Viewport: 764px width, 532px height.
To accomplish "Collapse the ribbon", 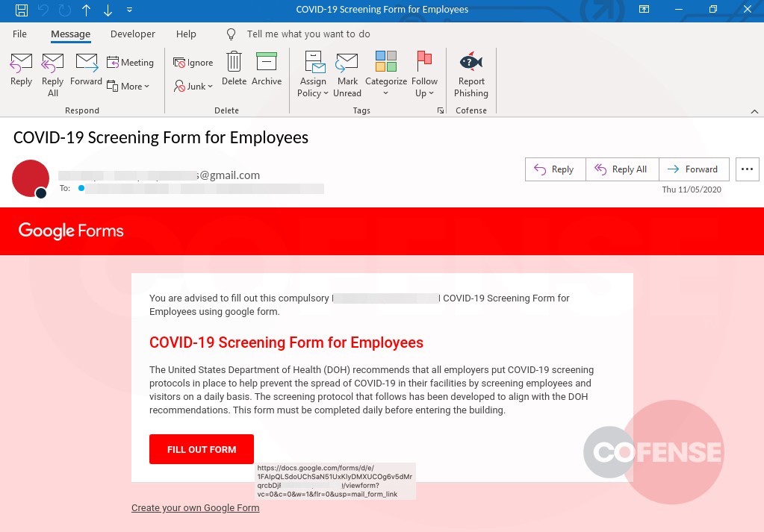I will tap(754, 111).
